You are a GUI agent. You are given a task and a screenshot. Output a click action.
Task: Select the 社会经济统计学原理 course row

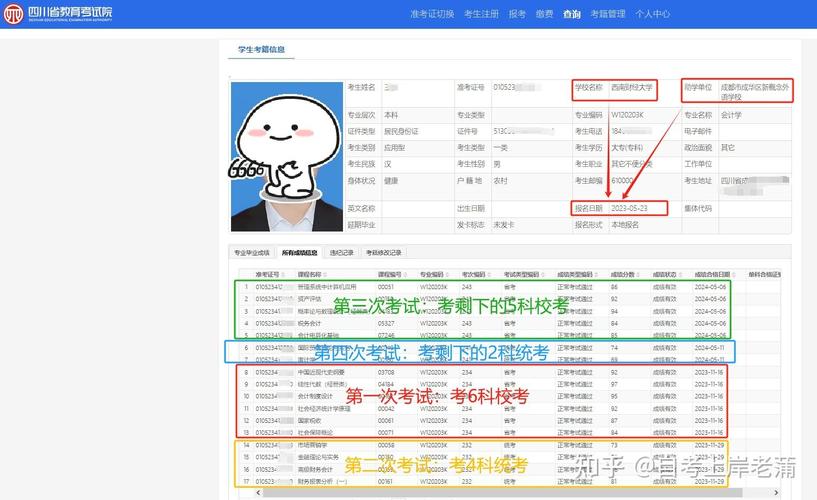510,409
